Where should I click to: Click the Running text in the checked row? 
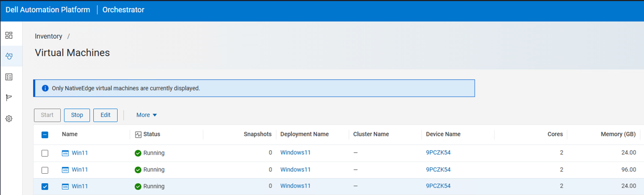[x=154, y=186]
